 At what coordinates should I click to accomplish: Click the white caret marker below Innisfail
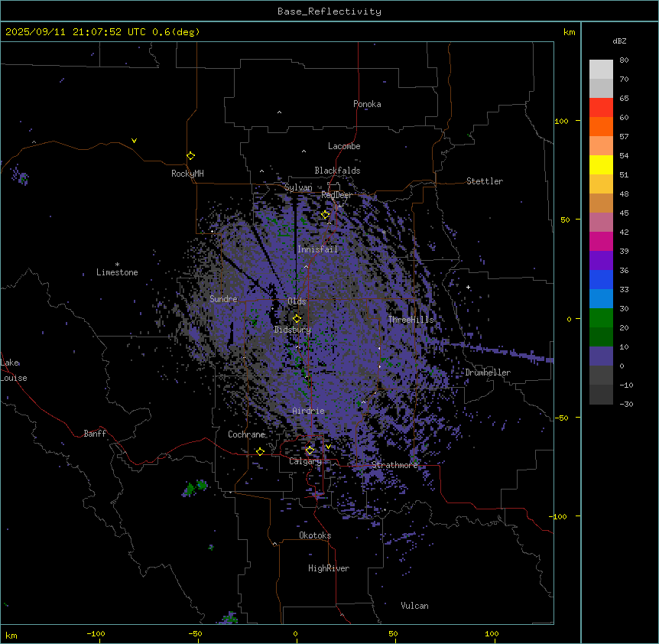(x=306, y=267)
